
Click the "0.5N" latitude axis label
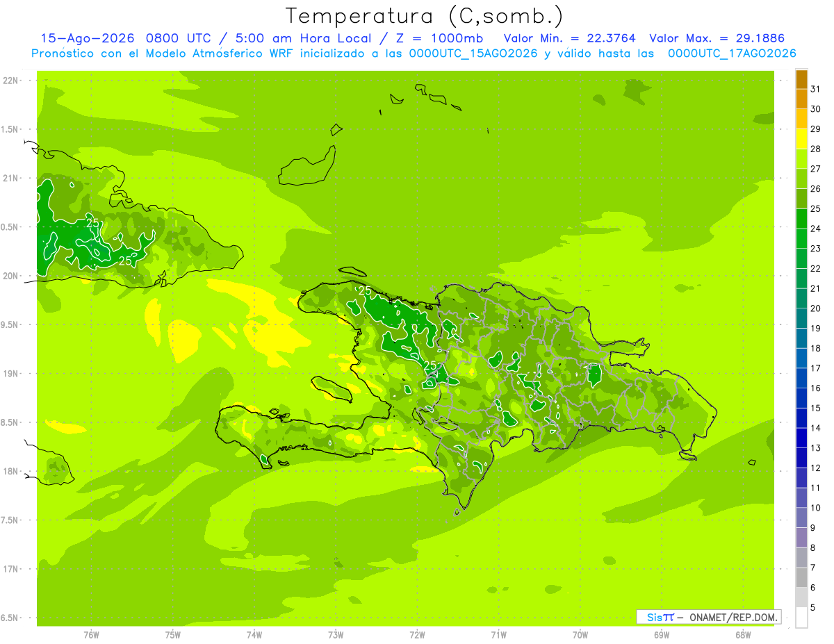pyautogui.click(x=9, y=227)
